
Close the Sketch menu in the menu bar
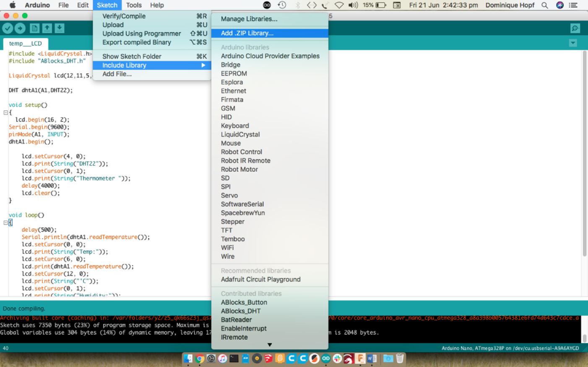[107, 5]
